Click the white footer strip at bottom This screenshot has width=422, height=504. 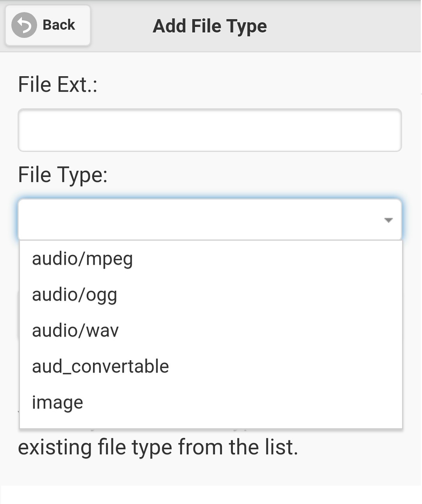[211, 495]
